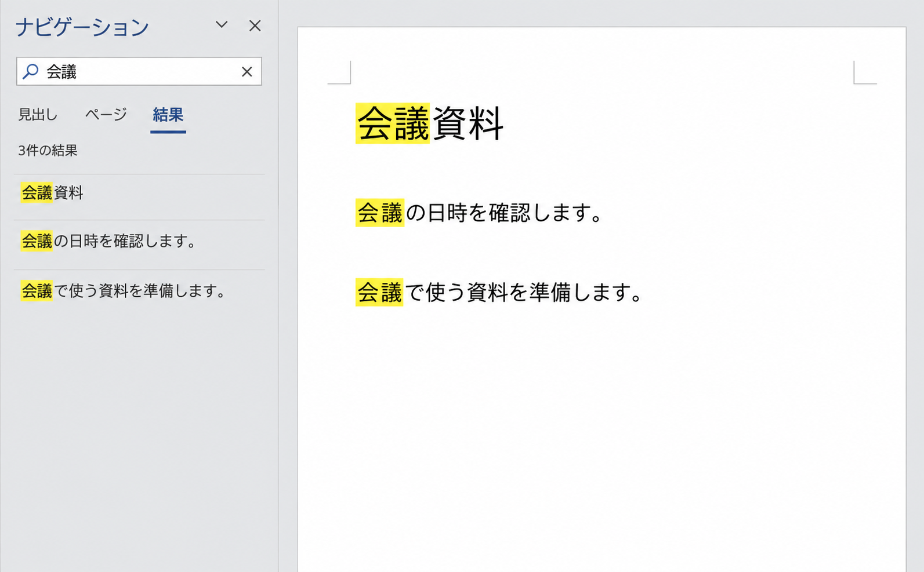The width and height of the screenshot is (924, 572).
Task: Click the 会議資料 heading in the document
Action: pos(430,123)
